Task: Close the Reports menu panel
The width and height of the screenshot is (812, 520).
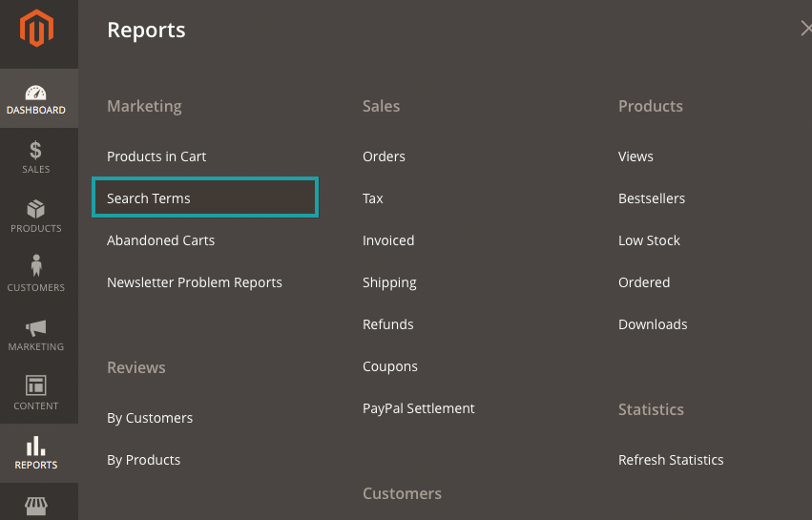Action: point(805,29)
